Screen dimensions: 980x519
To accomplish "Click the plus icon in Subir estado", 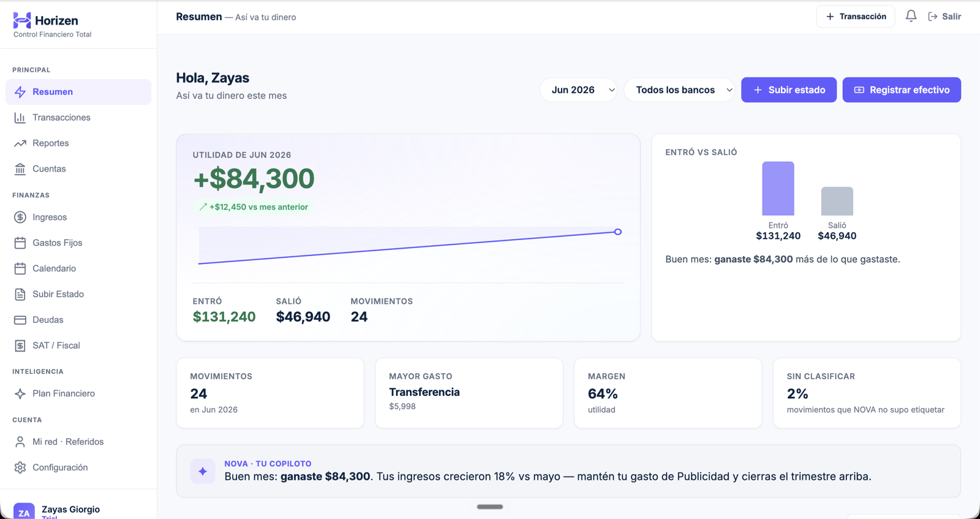I will point(758,90).
